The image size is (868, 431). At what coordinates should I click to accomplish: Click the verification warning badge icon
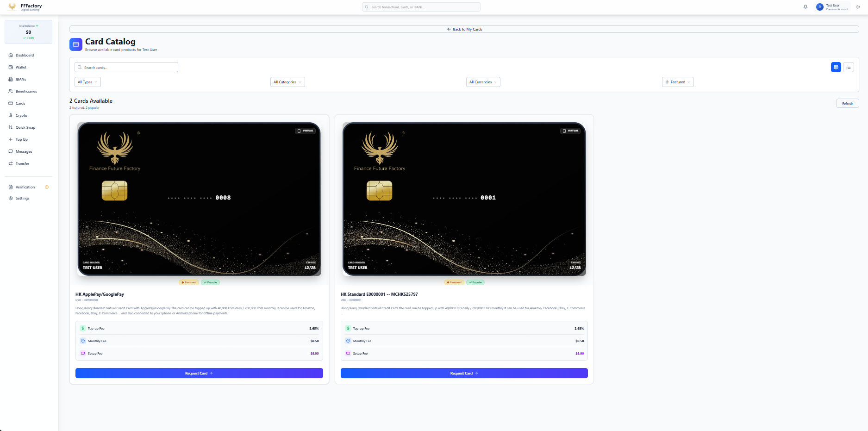(x=47, y=187)
